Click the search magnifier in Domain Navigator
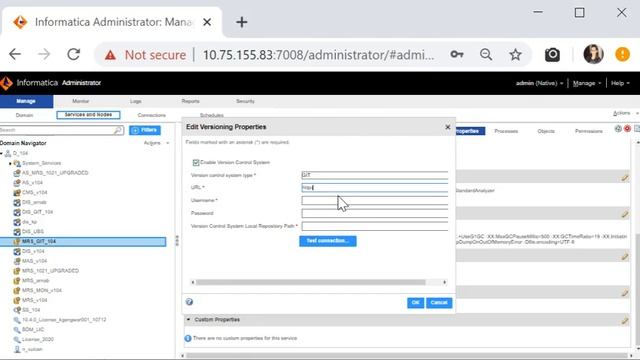Image resolution: width=640 pixels, height=360 pixels. [118, 130]
